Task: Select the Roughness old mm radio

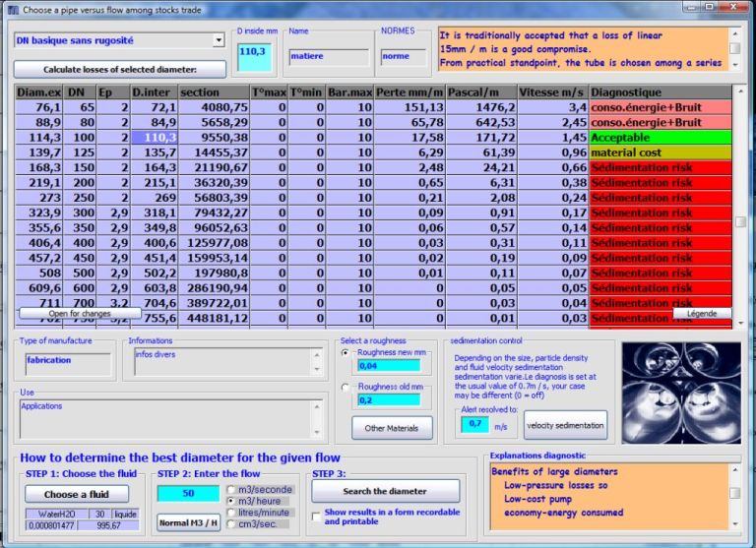Action: tap(346, 387)
